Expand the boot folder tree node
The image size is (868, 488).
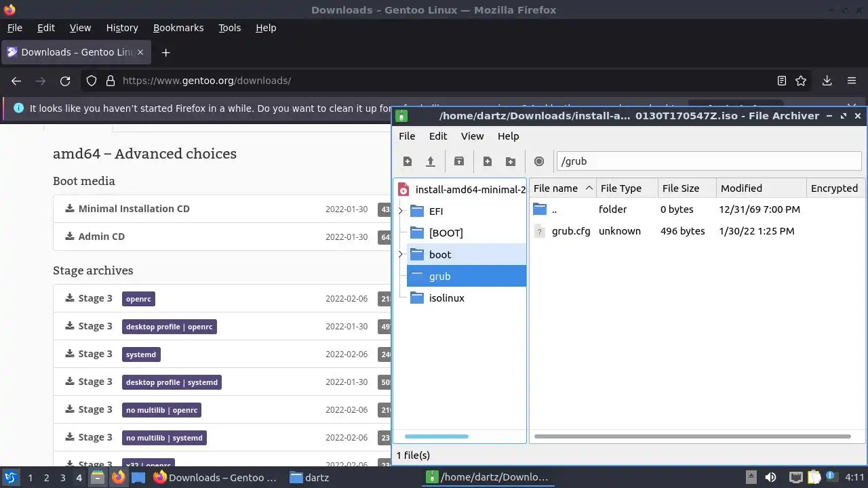pos(401,255)
